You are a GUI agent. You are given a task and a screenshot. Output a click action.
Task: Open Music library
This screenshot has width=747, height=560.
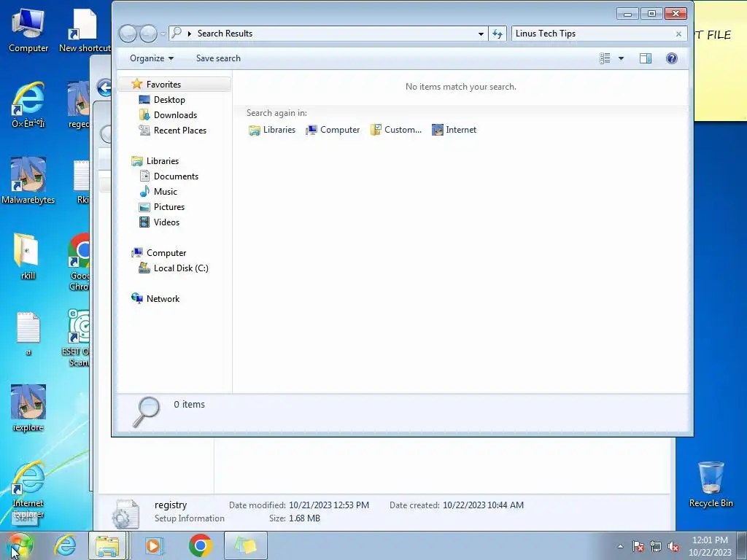pyautogui.click(x=166, y=192)
